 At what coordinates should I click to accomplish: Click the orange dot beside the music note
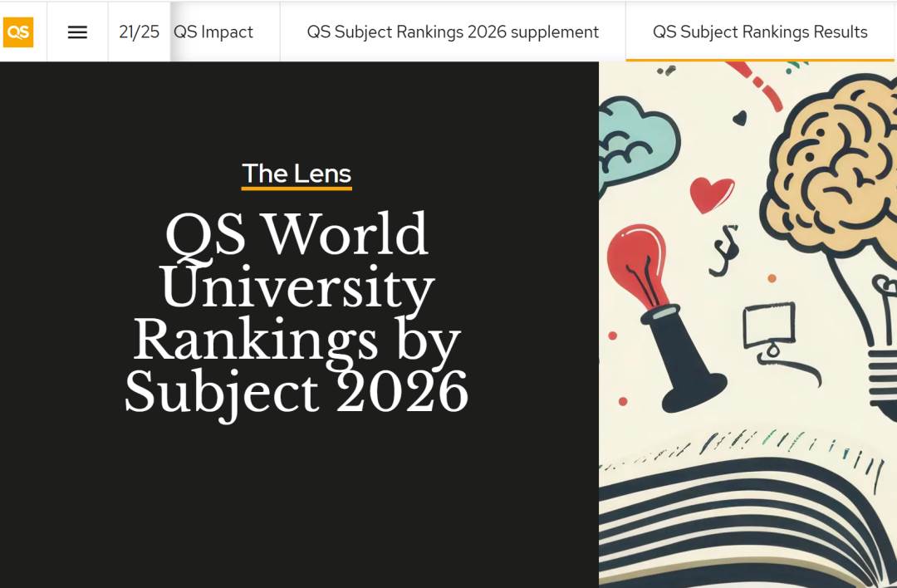pos(772,278)
